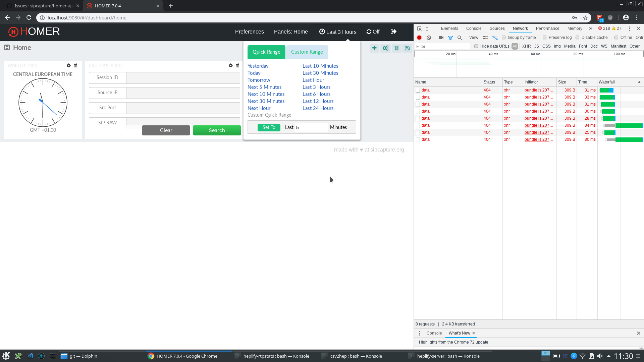Sort Waterfall column via its arrow
Screen dimensions: 644x362
pyautogui.click(x=639, y=82)
